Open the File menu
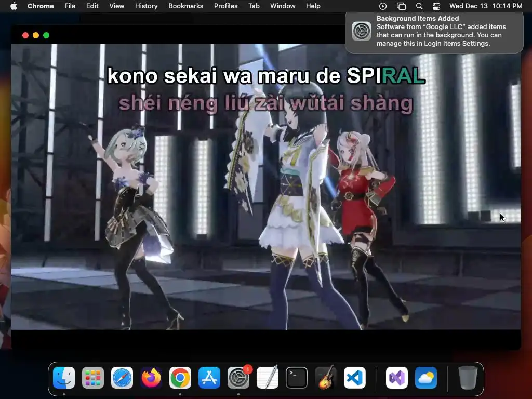This screenshot has width=532, height=399. click(x=70, y=6)
